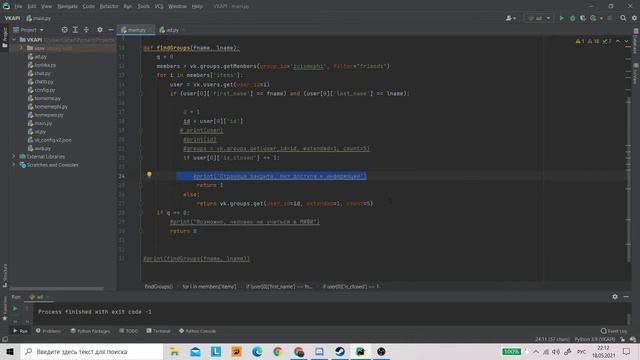Viewport: 640px width, 360px height.
Task: Run with coverage icon in toolbar
Action: pos(583,18)
